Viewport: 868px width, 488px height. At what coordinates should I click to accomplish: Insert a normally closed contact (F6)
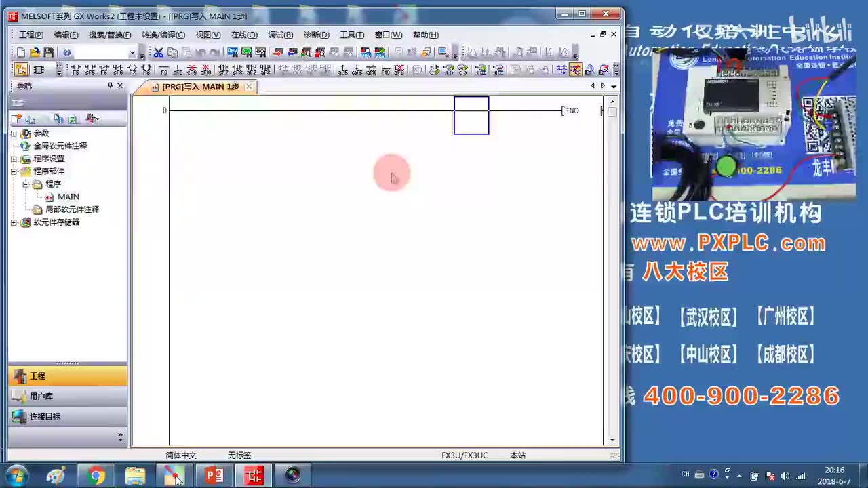[x=104, y=69]
